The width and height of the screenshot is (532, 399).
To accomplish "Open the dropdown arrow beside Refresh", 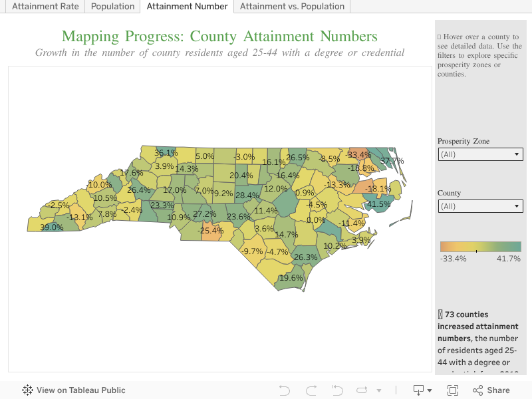I will coord(379,390).
